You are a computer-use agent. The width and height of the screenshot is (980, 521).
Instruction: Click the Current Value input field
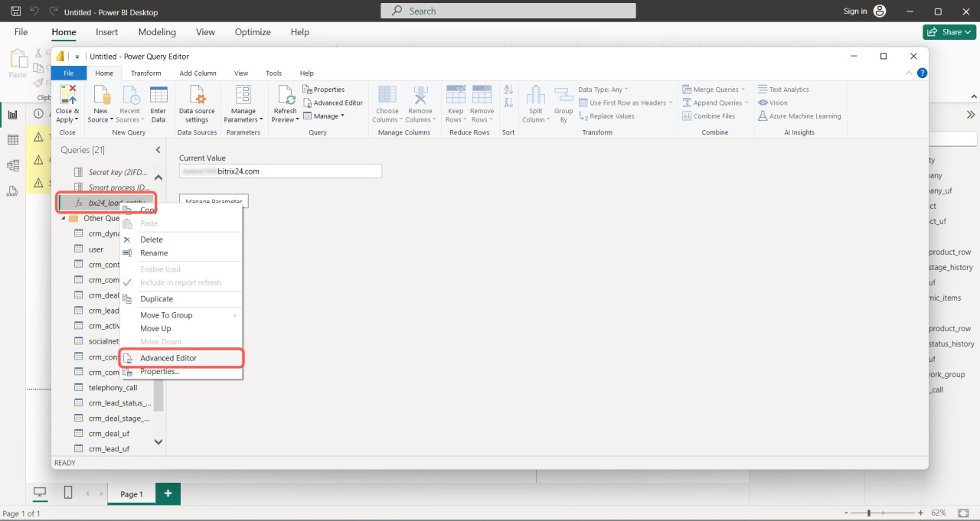coord(280,171)
